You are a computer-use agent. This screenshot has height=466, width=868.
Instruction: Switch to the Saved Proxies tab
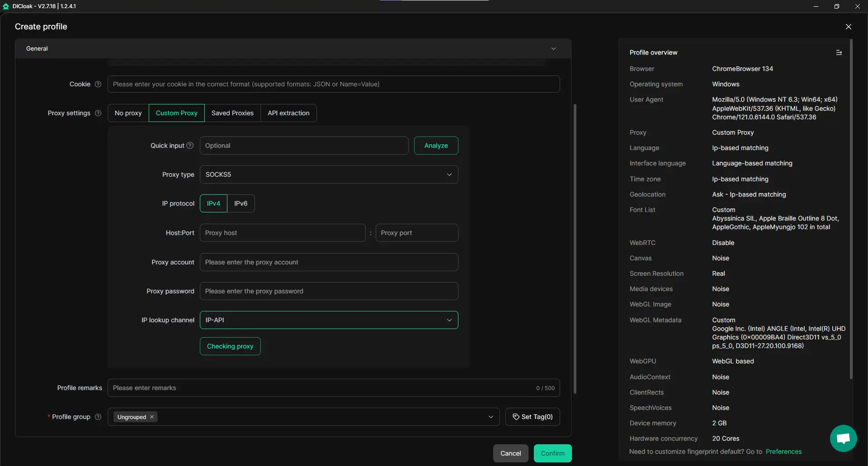232,113
